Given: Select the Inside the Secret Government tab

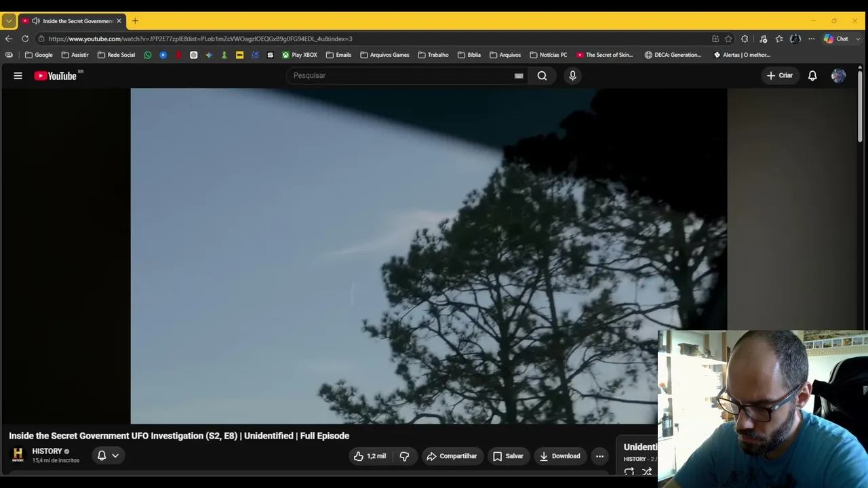Looking at the screenshot, I should click(73, 21).
